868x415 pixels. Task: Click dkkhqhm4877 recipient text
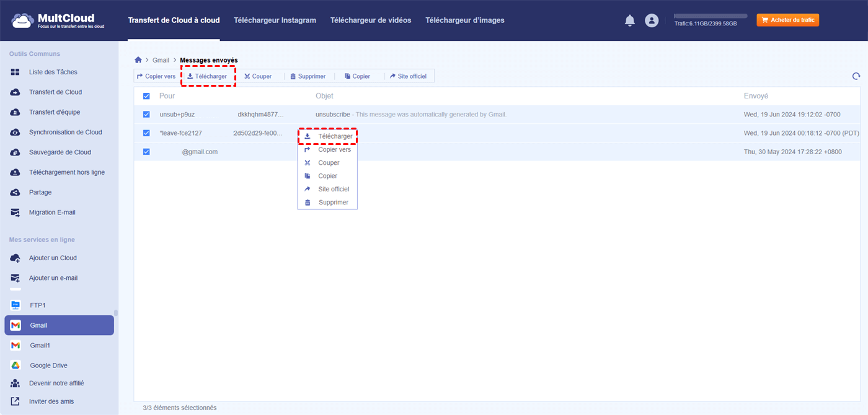[260, 115]
